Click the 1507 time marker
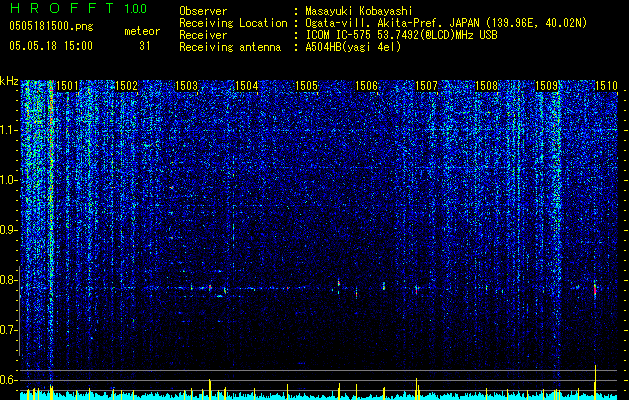The image size is (629, 400). 426,86
